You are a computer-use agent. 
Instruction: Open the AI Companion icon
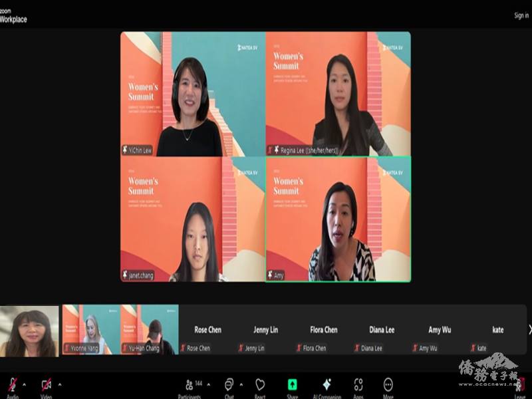[326, 384]
